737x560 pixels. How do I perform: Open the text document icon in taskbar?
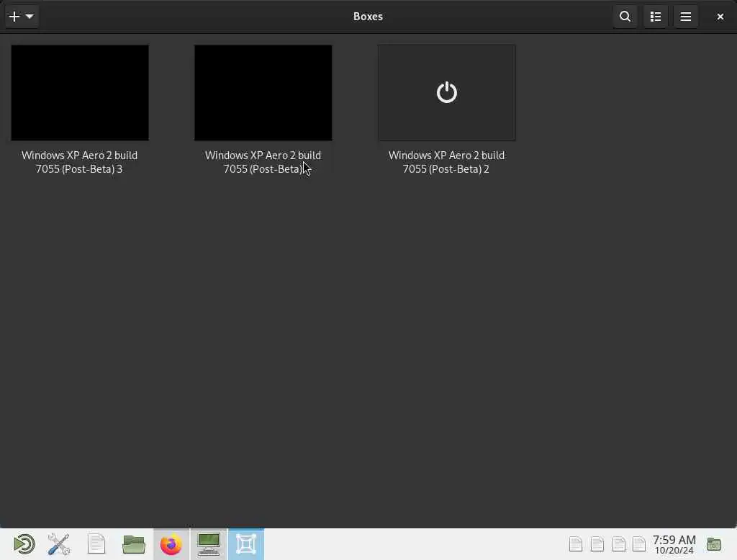[x=96, y=544]
